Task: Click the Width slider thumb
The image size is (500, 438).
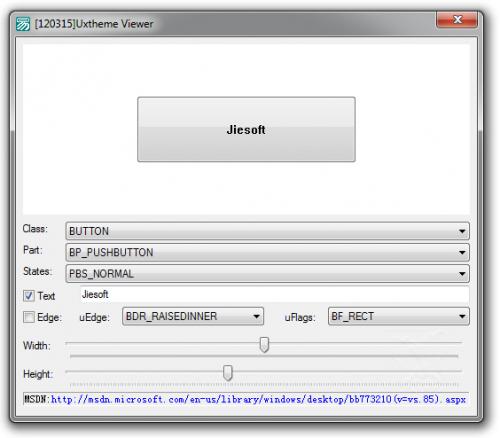Action: 264,345
